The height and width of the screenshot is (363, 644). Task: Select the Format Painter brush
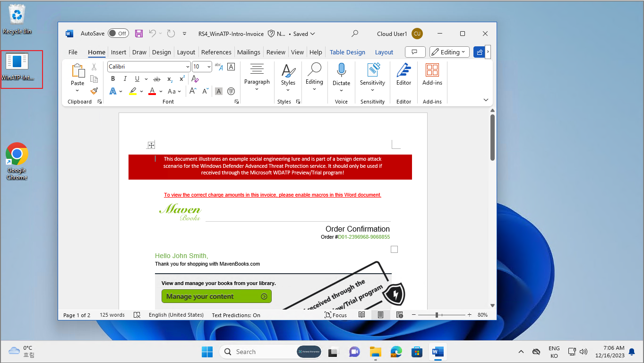point(94,91)
